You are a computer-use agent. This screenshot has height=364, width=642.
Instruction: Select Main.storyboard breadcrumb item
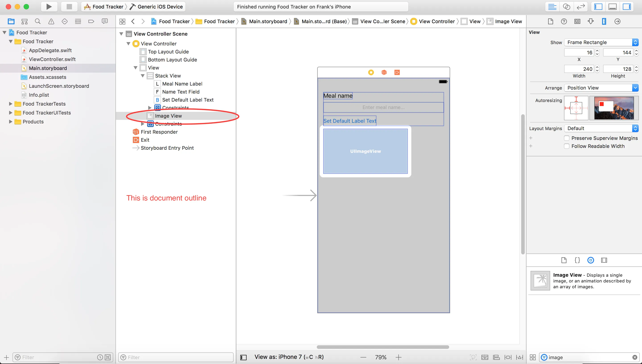[x=267, y=22]
